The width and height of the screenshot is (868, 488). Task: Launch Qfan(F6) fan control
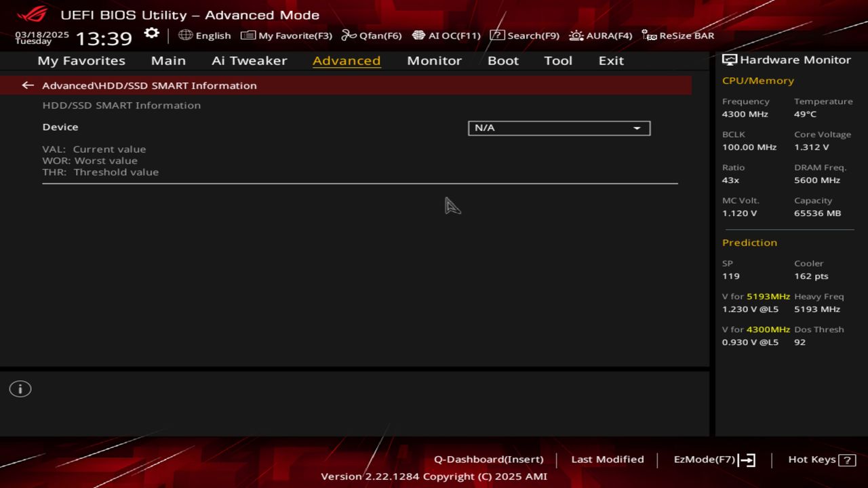click(x=372, y=35)
